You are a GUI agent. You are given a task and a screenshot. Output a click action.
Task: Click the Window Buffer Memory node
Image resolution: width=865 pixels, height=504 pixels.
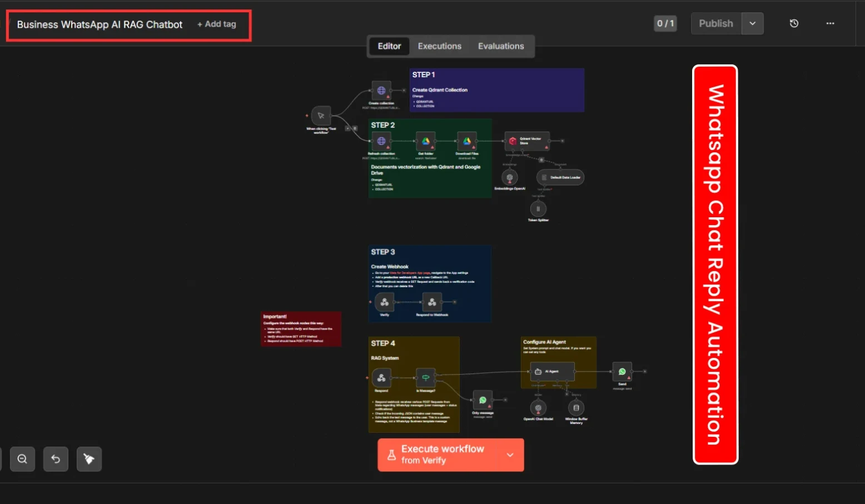click(x=576, y=408)
